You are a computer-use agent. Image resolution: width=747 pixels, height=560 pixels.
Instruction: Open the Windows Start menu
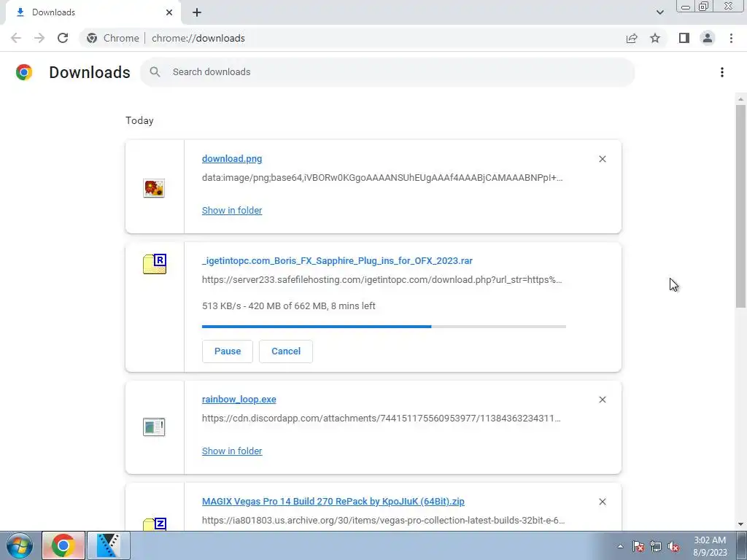coord(19,545)
